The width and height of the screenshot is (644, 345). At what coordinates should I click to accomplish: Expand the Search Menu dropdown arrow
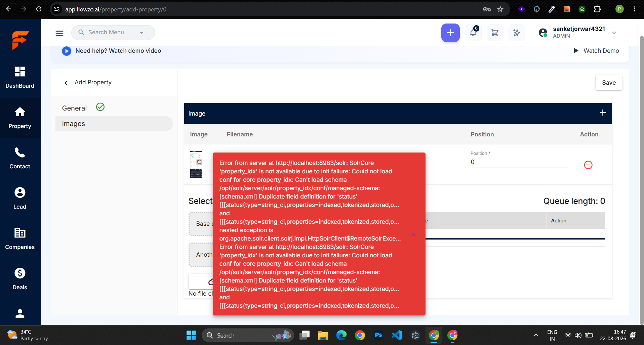[x=142, y=33]
